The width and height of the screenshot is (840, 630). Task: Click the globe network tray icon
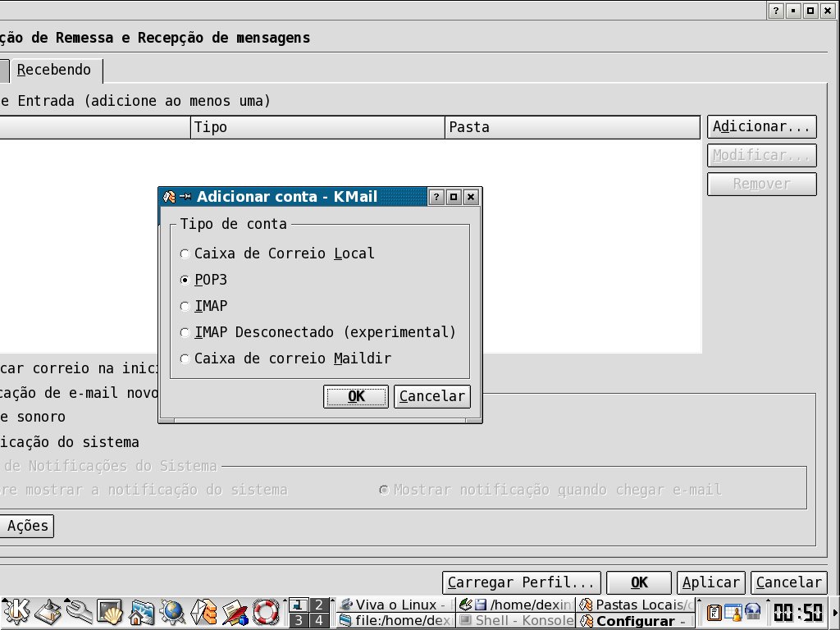753,611
